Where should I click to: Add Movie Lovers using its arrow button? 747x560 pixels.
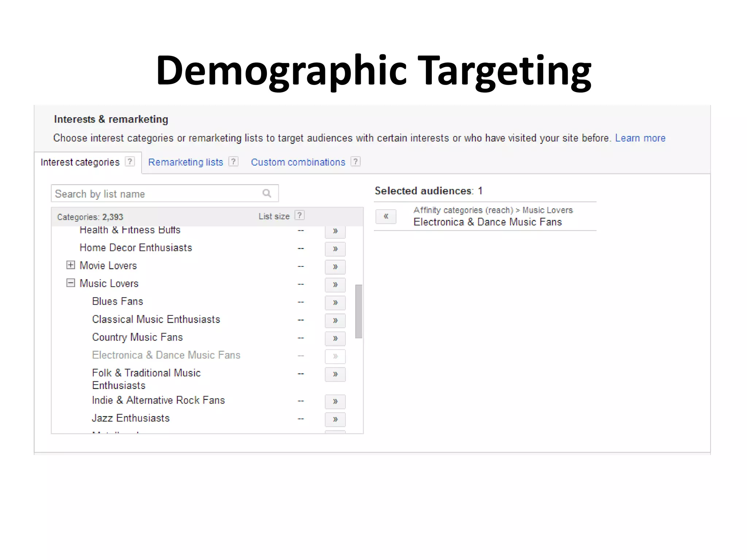pyautogui.click(x=335, y=267)
